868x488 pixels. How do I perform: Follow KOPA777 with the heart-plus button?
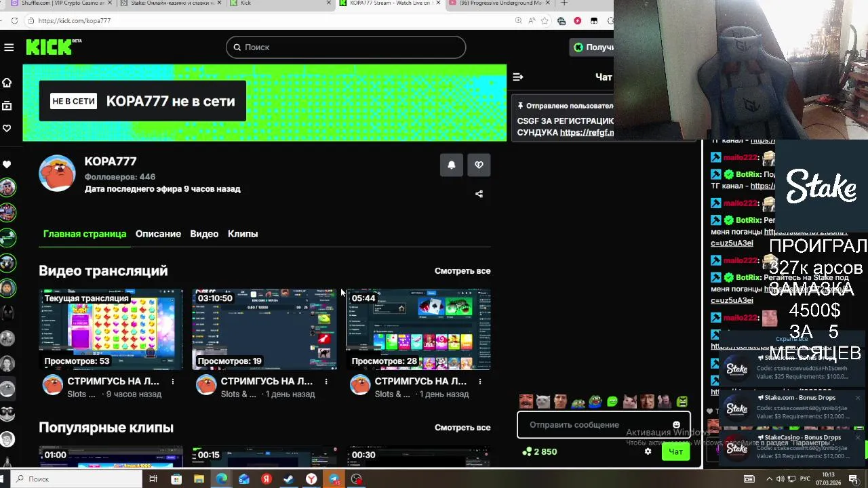(x=479, y=165)
